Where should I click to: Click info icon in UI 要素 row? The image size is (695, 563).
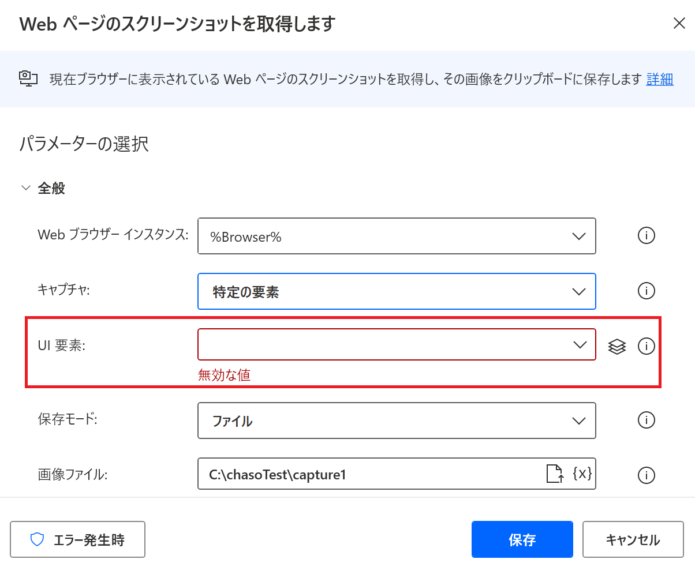pyautogui.click(x=646, y=346)
